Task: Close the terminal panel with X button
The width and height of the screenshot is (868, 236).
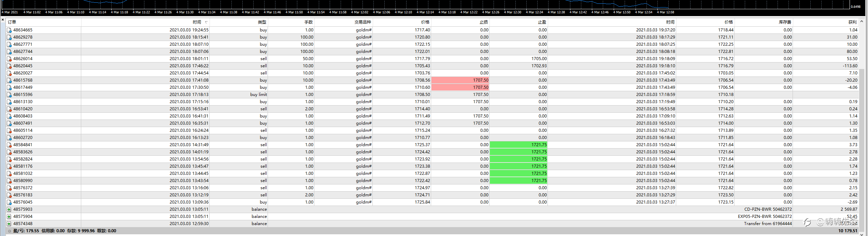Action: pyautogui.click(x=3, y=20)
